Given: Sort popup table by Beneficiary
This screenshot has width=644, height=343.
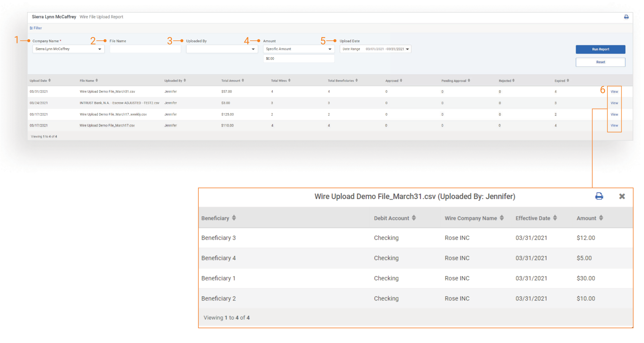Looking at the screenshot, I should (x=218, y=218).
